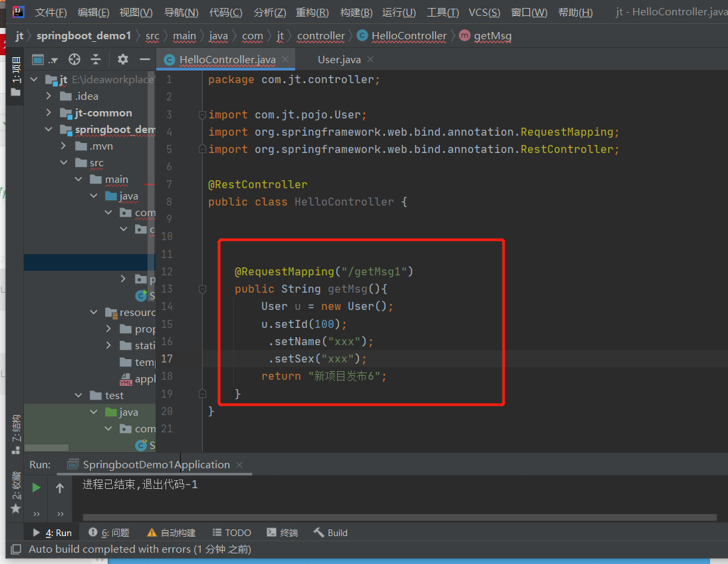Click the scroll up arrow in Run console
The width and height of the screenshot is (728, 564).
(60, 488)
